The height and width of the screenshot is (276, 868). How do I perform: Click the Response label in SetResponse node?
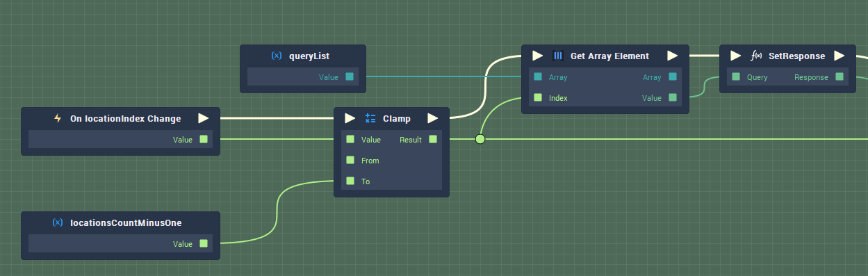812,77
